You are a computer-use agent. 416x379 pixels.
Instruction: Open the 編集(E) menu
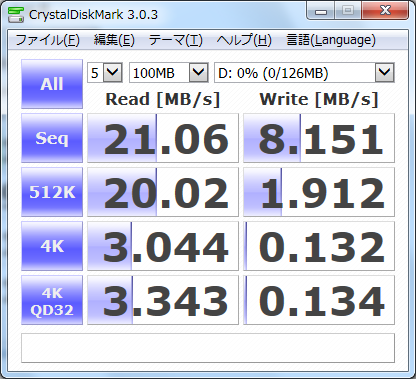(114, 41)
